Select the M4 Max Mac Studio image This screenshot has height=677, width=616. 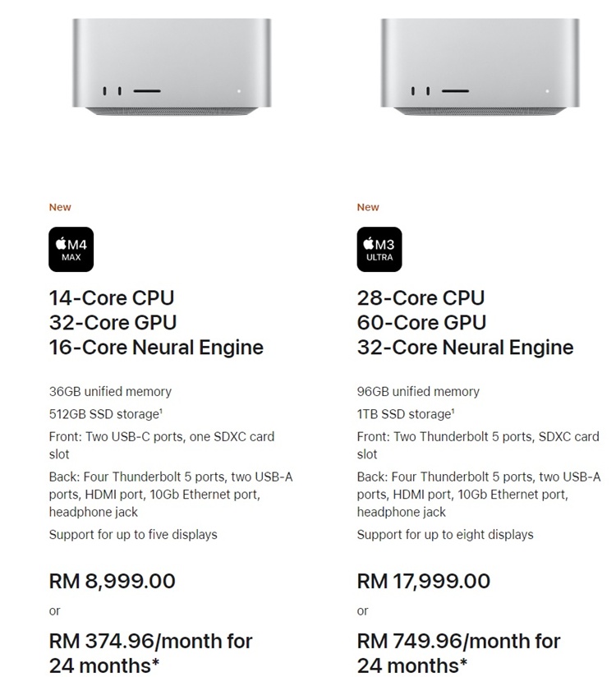pyautogui.click(x=172, y=67)
